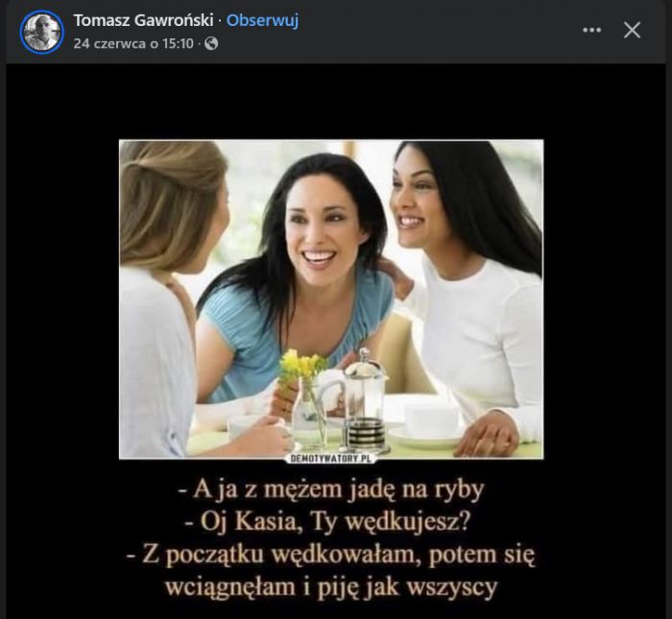Screen dimensions: 672x619
Task: Click the yellow flowers in the vase
Action: (302, 367)
